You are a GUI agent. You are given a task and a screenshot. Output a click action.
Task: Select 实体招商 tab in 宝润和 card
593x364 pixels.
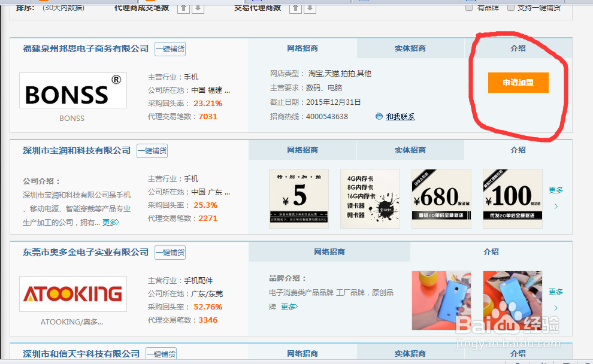tap(410, 150)
